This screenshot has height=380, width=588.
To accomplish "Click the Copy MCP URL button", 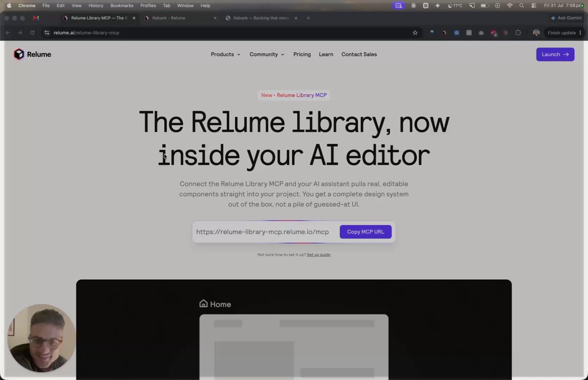I will [x=366, y=232].
